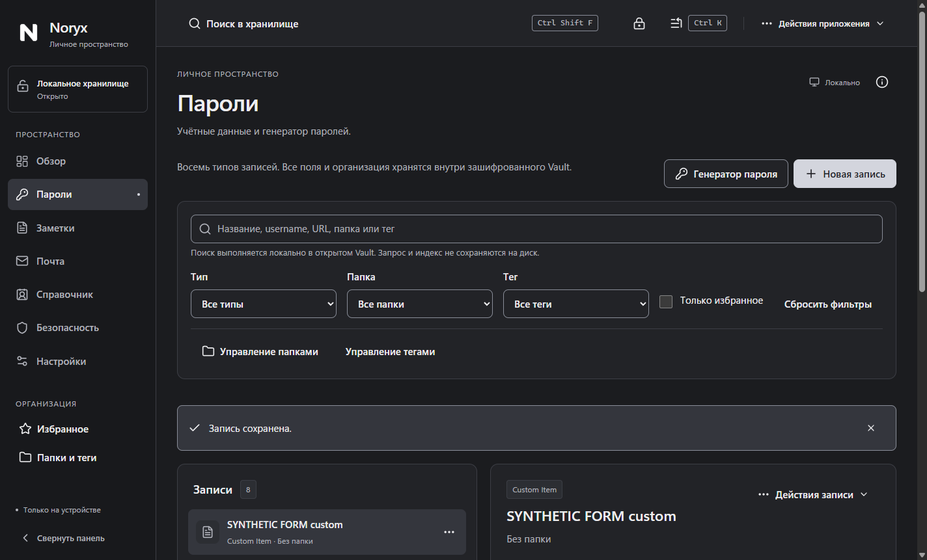The width and height of the screenshot is (927, 560).
Task: Click the Избранное star icon
Action: pyautogui.click(x=25, y=429)
